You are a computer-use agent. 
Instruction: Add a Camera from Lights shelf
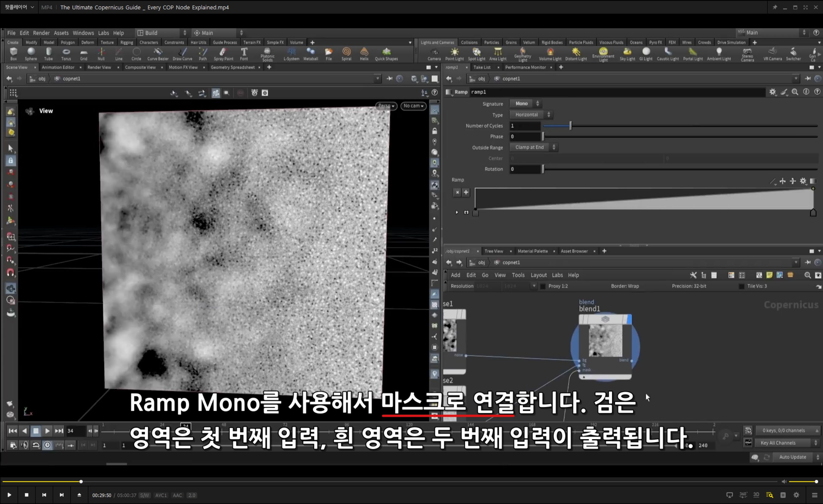pyautogui.click(x=434, y=54)
